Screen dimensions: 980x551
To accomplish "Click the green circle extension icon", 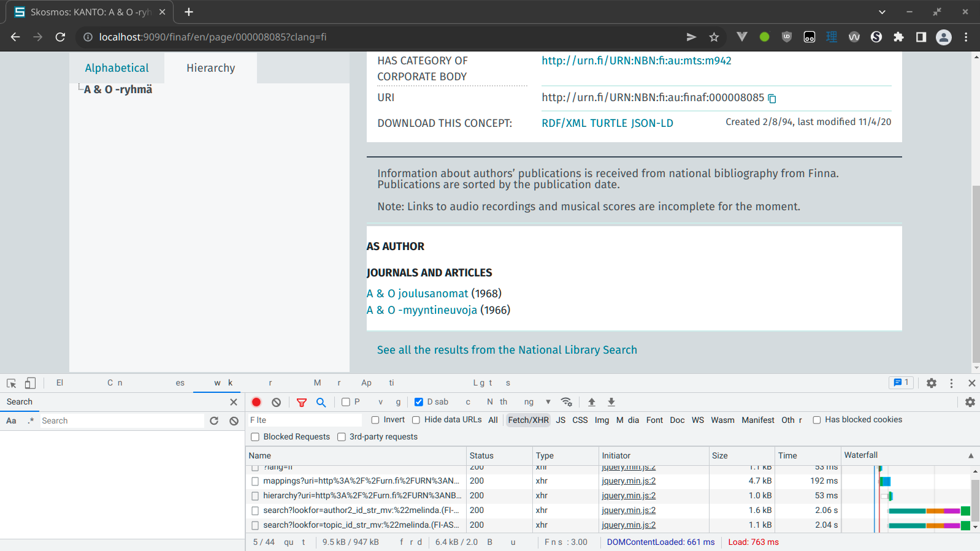I will (x=764, y=37).
